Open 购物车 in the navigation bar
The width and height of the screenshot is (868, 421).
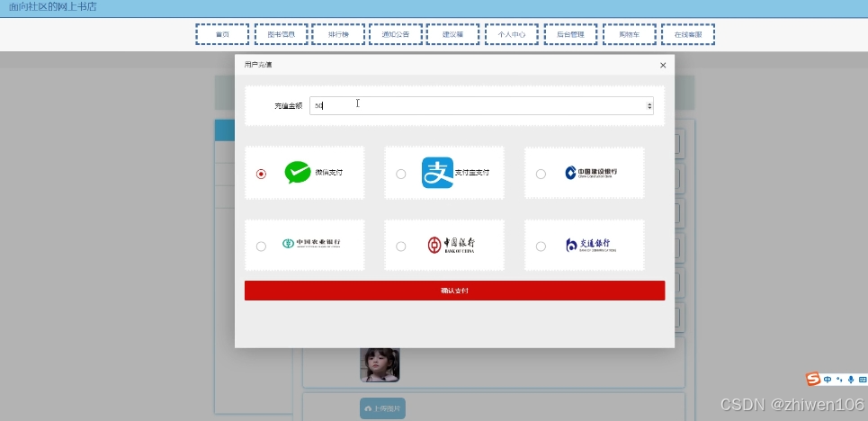pos(630,34)
